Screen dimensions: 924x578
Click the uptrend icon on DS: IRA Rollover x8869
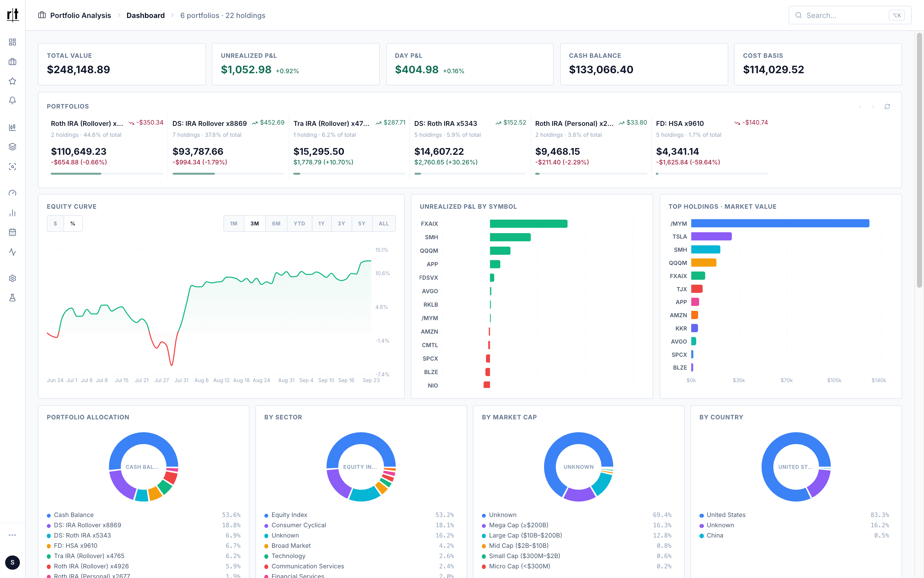coord(255,123)
